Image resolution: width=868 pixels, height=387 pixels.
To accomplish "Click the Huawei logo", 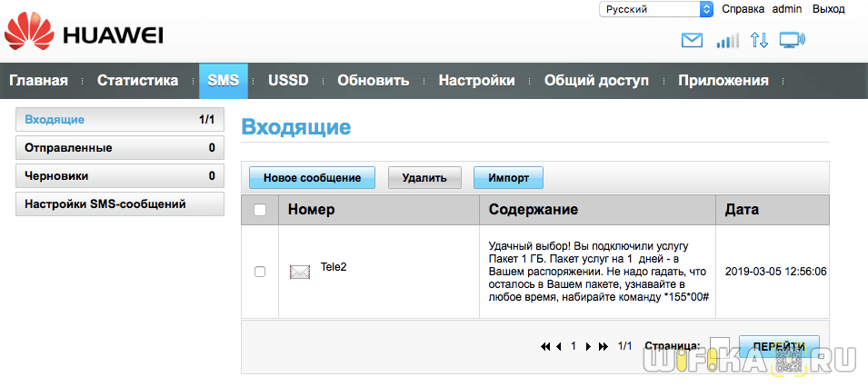I will pos(84,35).
